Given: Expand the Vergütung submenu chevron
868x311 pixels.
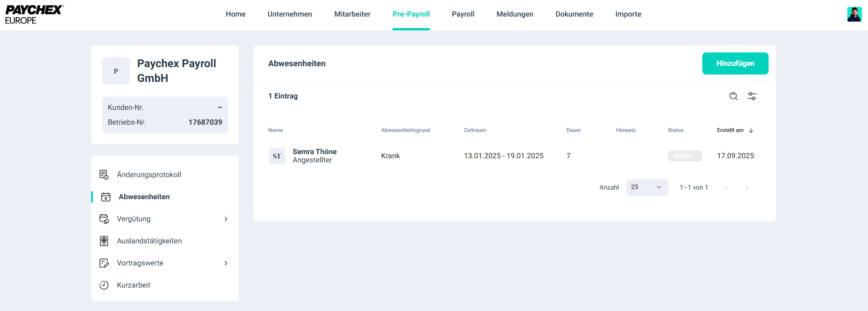Looking at the screenshot, I should 226,219.
